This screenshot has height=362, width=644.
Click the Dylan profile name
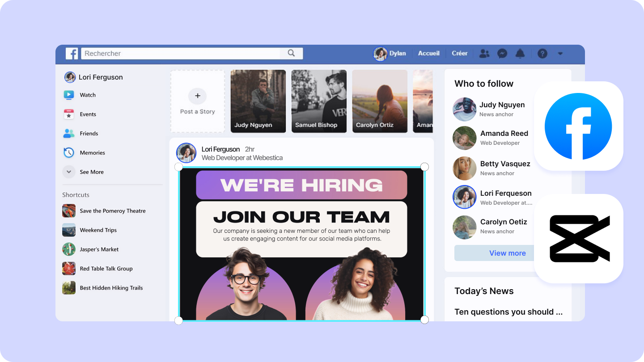[398, 53]
